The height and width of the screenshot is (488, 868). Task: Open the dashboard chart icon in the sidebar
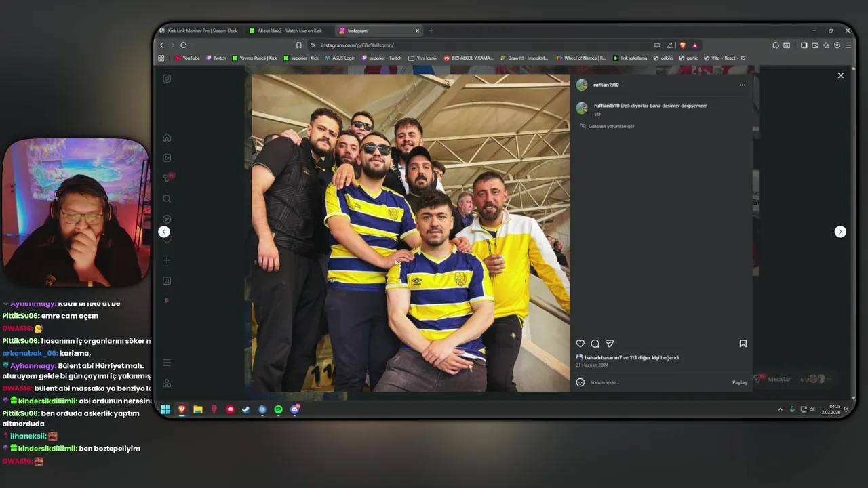tap(167, 281)
